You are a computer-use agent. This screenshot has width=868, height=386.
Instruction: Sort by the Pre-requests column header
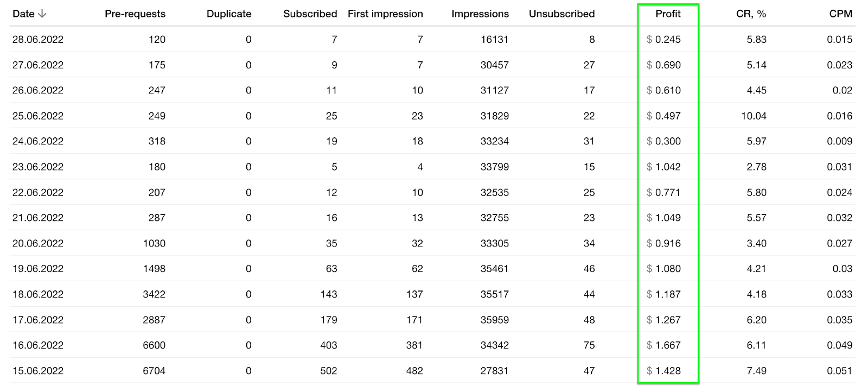(135, 14)
